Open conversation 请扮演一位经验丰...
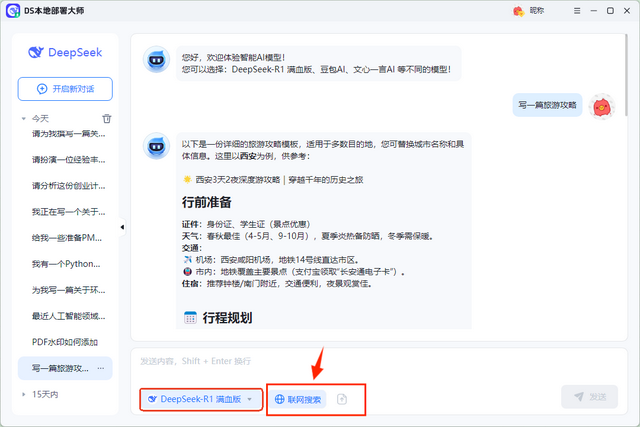Image resolution: width=640 pixels, height=427 pixels. (69, 160)
